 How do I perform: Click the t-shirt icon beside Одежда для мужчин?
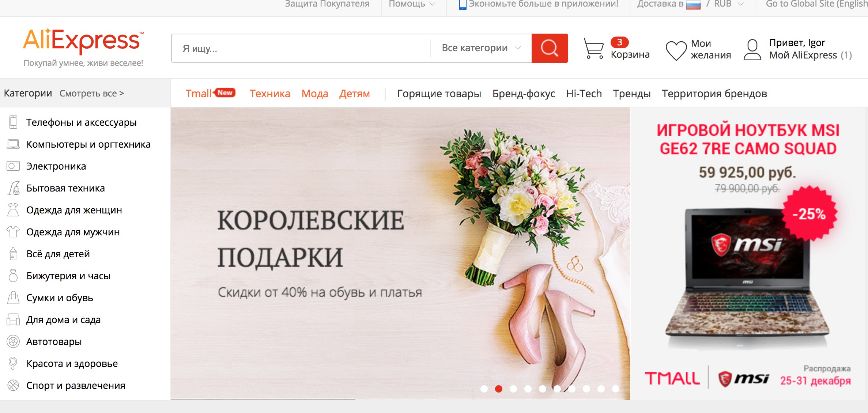13,232
